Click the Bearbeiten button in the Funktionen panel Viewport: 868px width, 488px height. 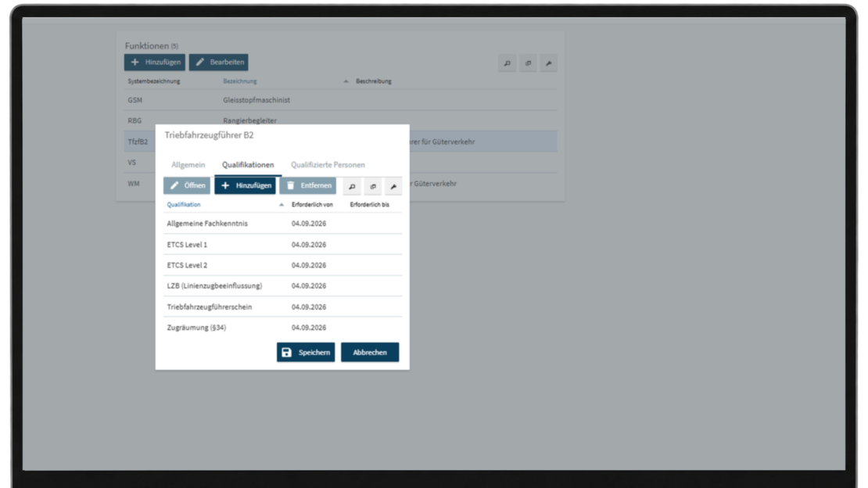coord(219,62)
